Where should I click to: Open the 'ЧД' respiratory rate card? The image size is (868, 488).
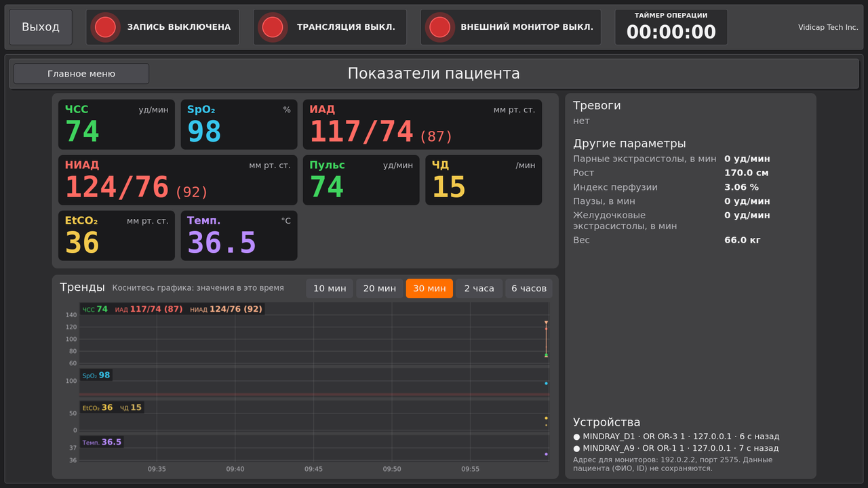click(484, 180)
